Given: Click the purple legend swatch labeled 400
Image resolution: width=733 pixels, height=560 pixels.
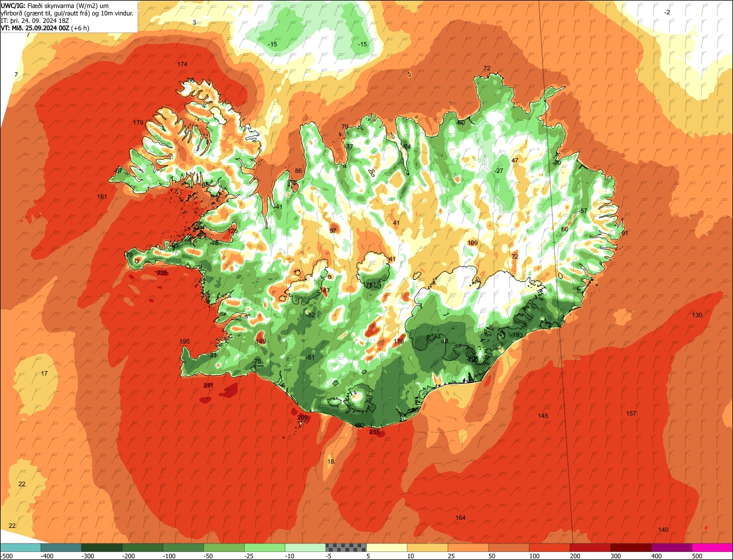Looking at the screenshot, I should coord(671,548).
